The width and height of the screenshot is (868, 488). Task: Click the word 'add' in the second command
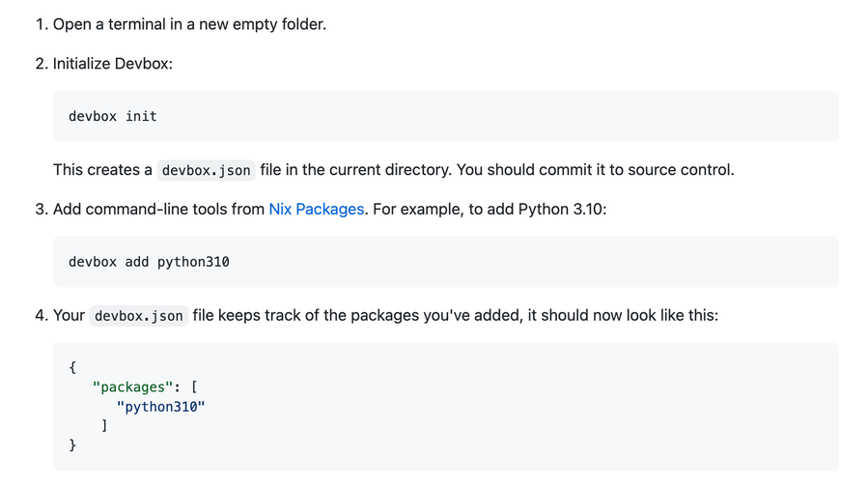137,262
